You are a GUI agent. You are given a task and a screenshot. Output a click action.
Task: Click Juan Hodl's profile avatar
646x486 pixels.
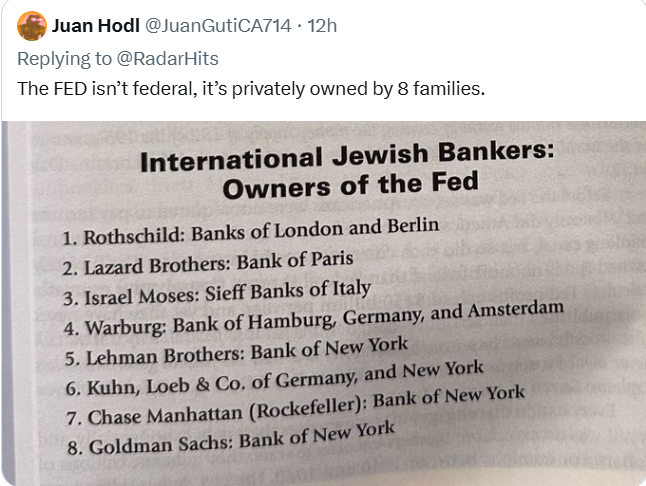(x=31, y=25)
